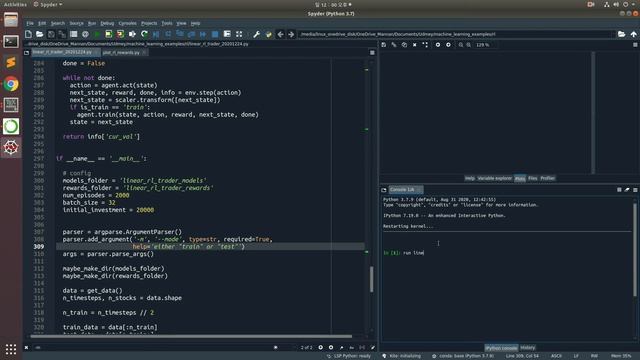The height and width of the screenshot is (360, 640).
Task: Browse tabs in the console pane
Action: [x=384, y=190]
